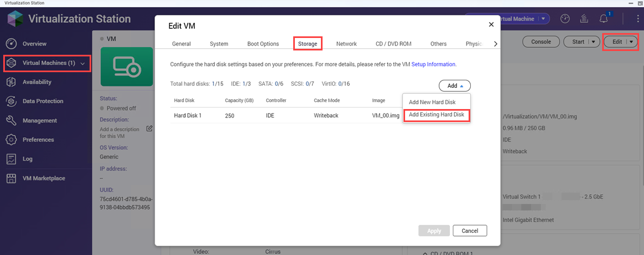Expand the Virtual Machines (1) chevron
The image size is (644, 255).
[83, 63]
